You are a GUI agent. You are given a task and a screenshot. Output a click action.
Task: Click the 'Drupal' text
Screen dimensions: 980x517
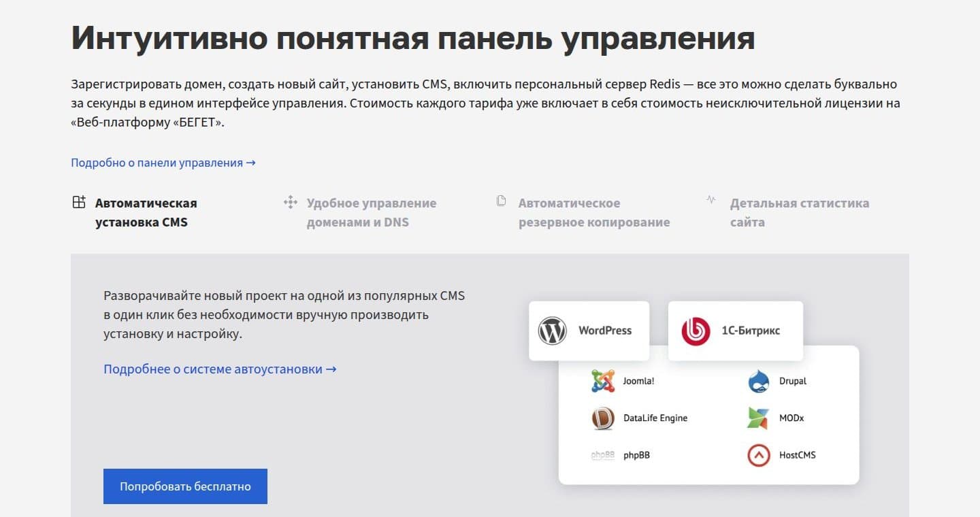tap(793, 381)
